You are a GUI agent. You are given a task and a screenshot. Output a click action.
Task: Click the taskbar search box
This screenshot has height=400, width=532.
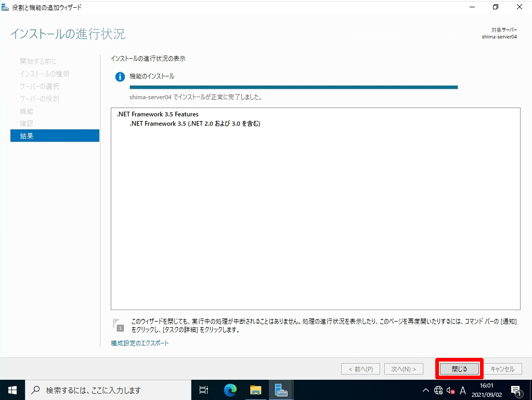click(x=108, y=390)
